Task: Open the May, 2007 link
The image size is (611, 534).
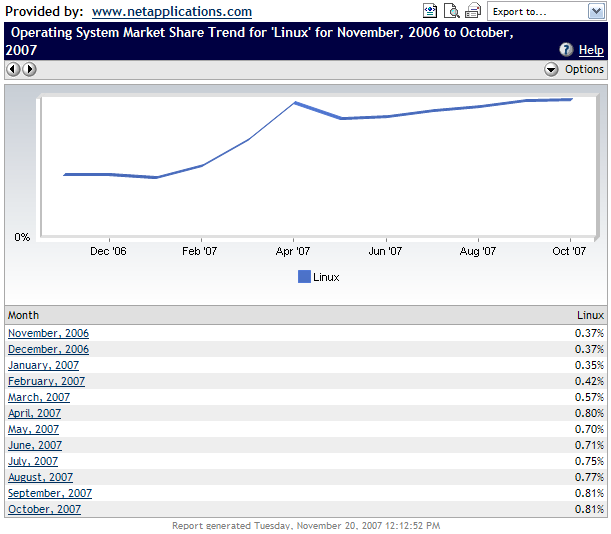Action: point(33,430)
